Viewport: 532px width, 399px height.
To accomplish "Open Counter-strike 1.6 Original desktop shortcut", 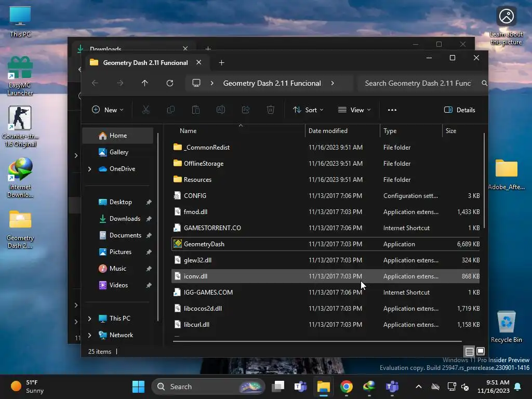I will (20, 126).
